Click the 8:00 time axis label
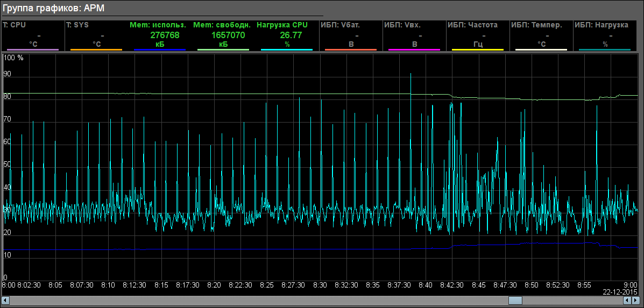Viewport: 644px width, 308px height. click(9, 285)
